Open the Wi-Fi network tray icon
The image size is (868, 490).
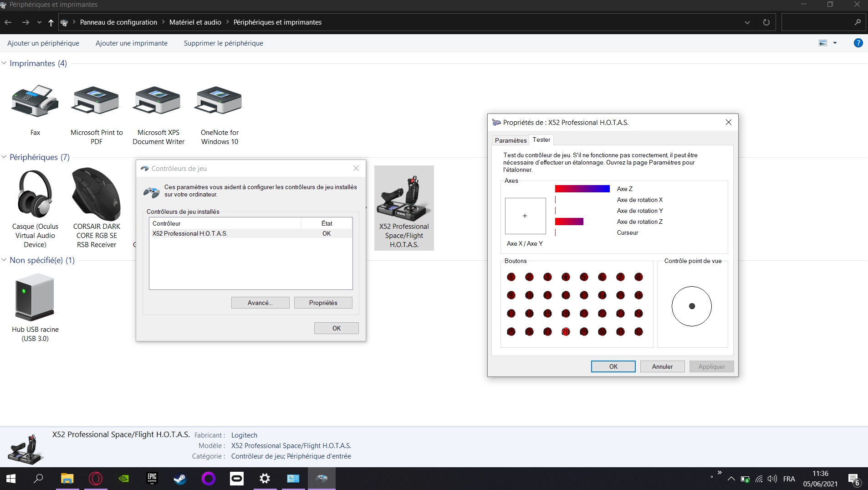point(759,479)
